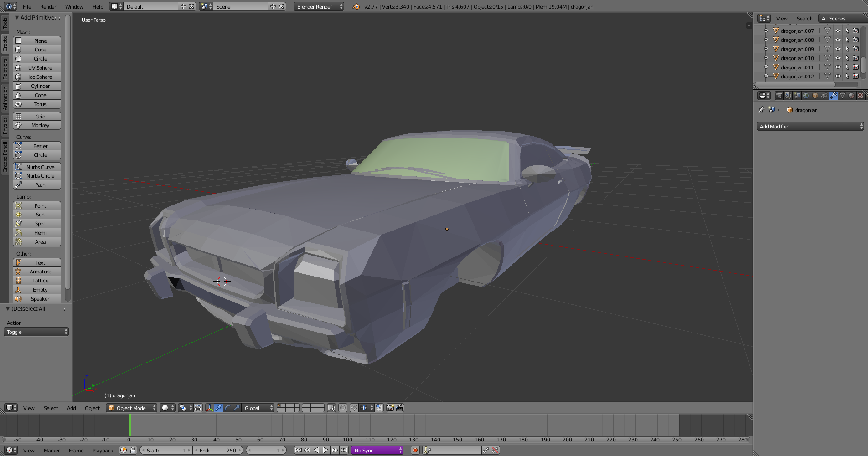Open the Object Mode selector dropdown
868x456 pixels.
[x=131, y=408]
